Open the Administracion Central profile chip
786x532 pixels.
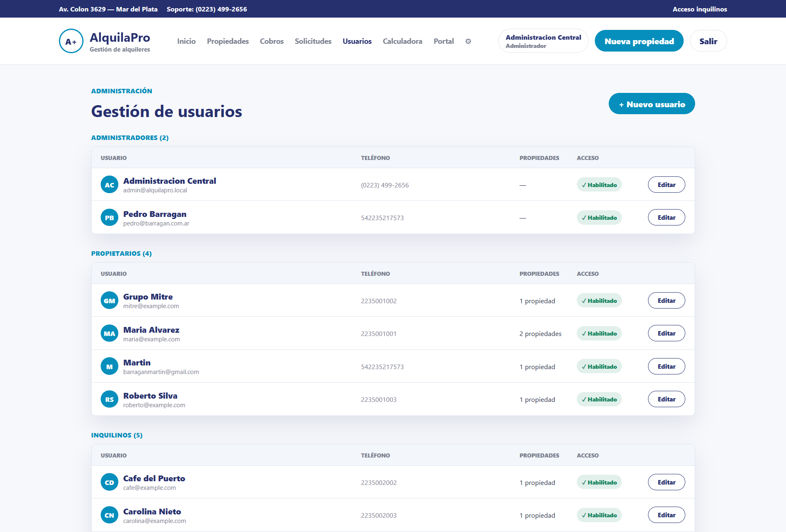click(543, 41)
